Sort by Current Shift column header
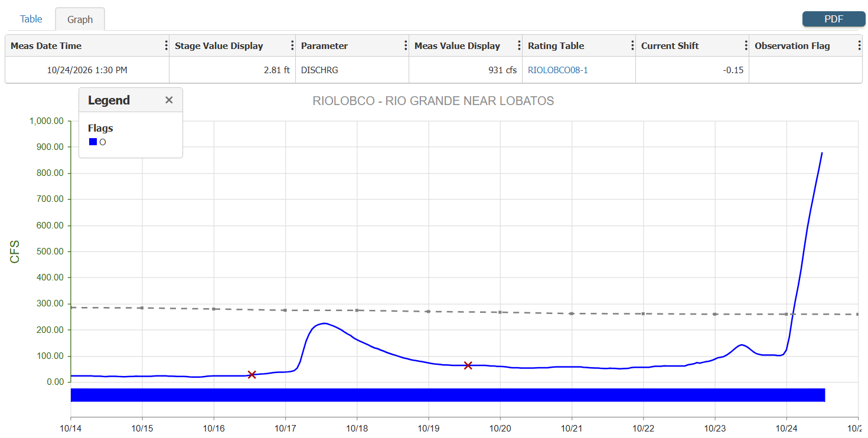 (x=670, y=46)
